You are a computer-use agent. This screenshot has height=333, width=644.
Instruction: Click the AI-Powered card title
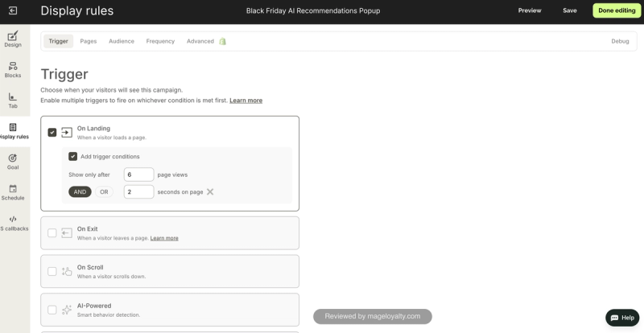coord(94,306)
